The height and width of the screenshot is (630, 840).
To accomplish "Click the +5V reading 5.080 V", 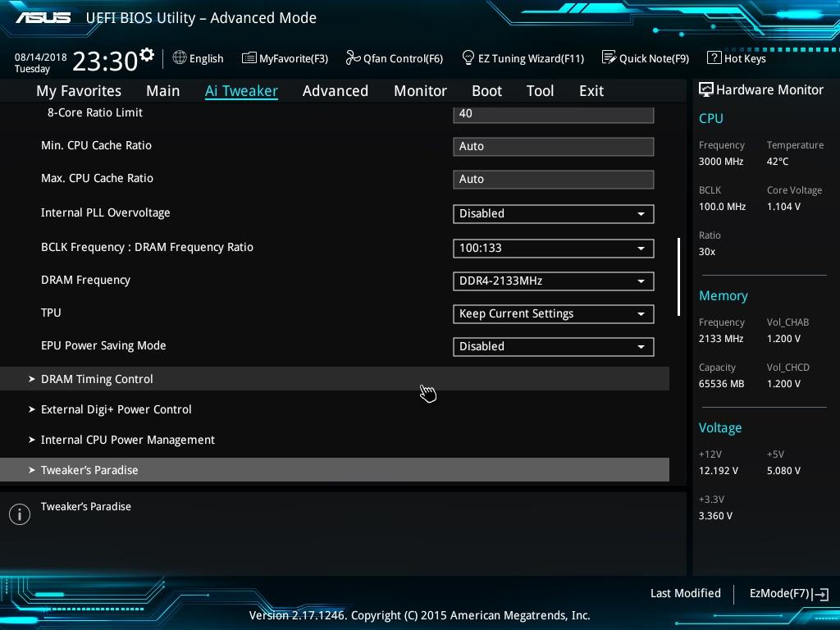I will 783,470.
